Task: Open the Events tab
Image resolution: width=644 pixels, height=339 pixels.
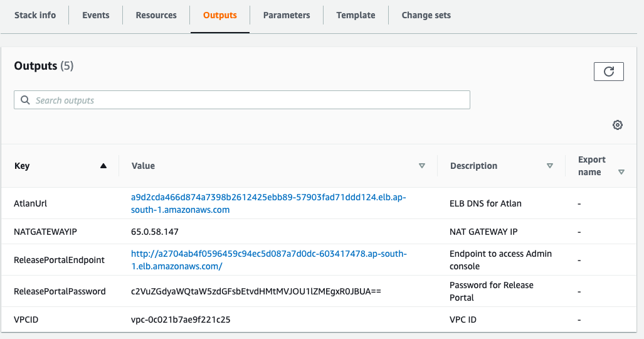Action: coord(96,15)
